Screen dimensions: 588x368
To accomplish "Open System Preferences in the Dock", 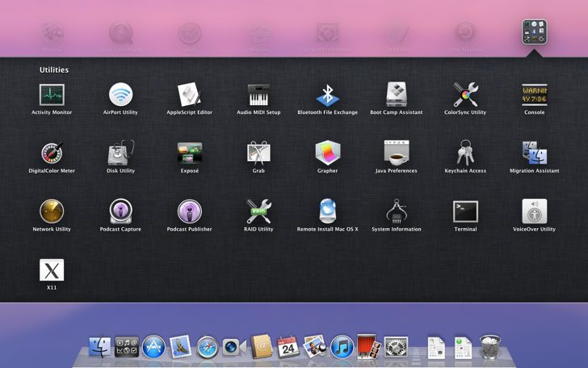I will click(396, 347).
